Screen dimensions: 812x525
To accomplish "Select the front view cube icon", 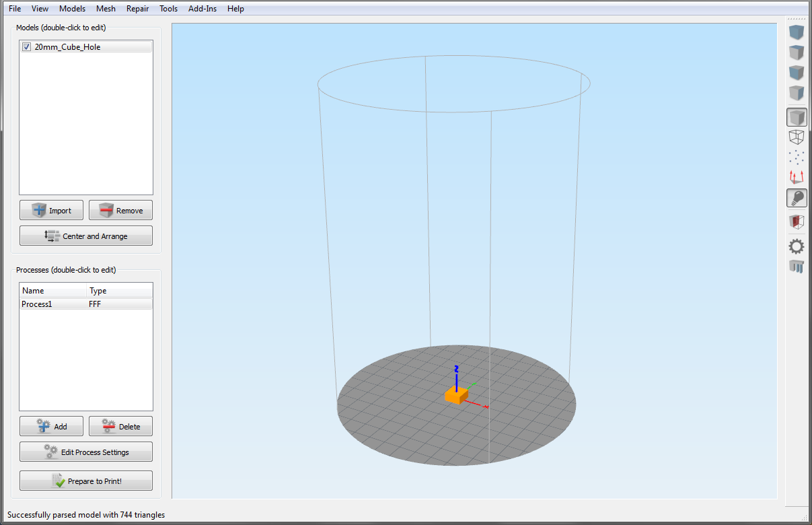I will [797, 73].
